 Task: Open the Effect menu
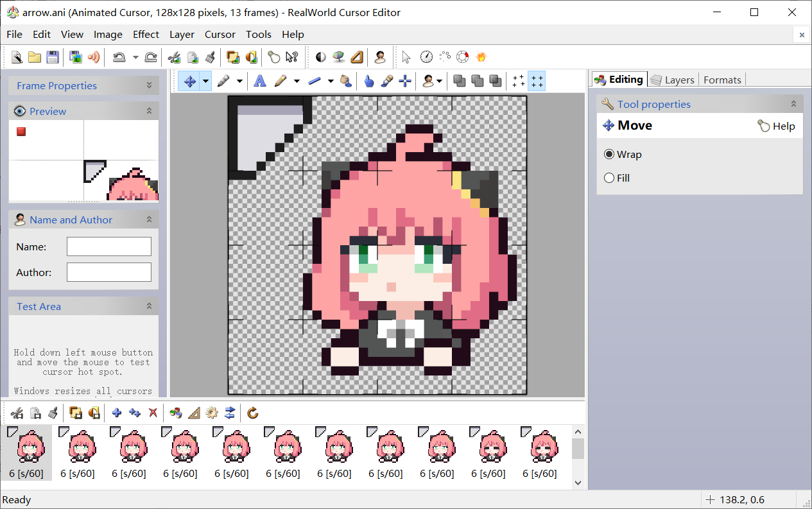coord(146,35)
